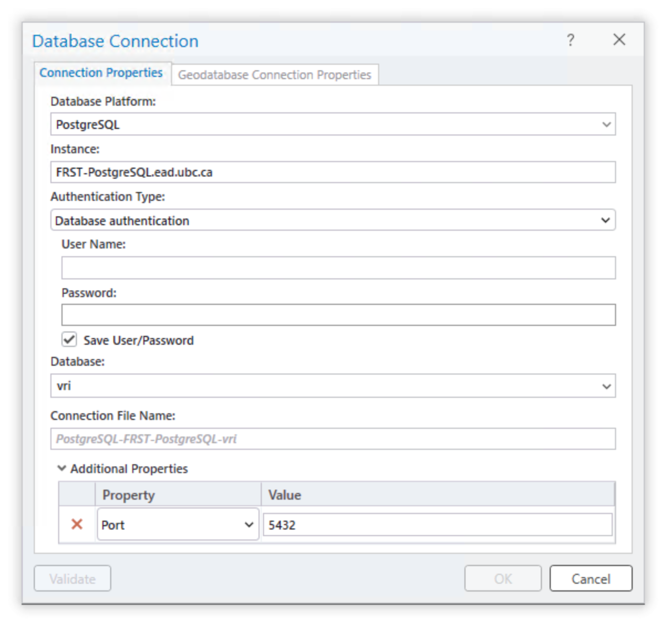Click the OK button
672x628 pixels.
click(503, 579)
